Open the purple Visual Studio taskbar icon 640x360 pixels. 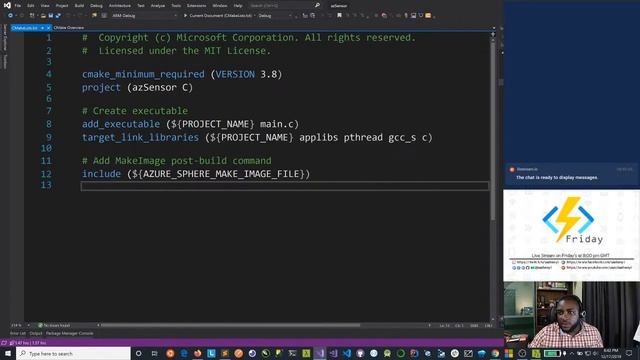320,353
